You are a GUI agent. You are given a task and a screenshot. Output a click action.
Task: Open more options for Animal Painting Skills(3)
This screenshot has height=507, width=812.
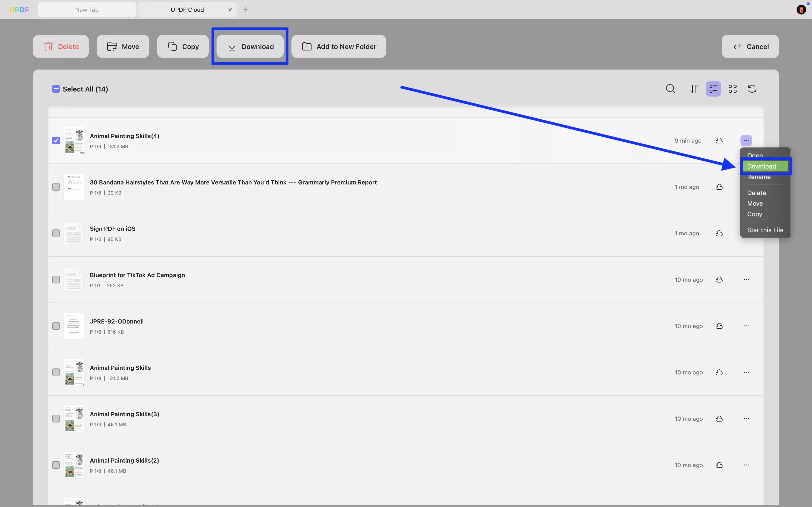(746, 419)
